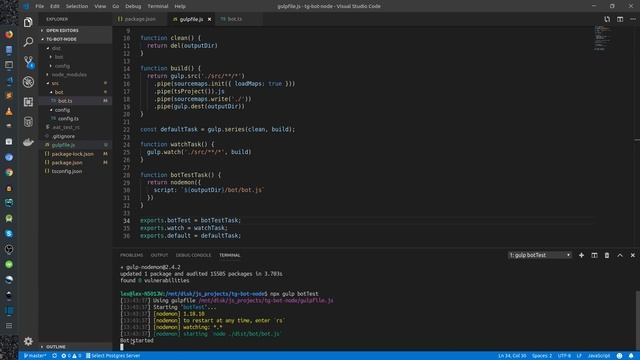640x360 pixels.
Task: Open notifications bell in status bar
Action: pos(631,356)
